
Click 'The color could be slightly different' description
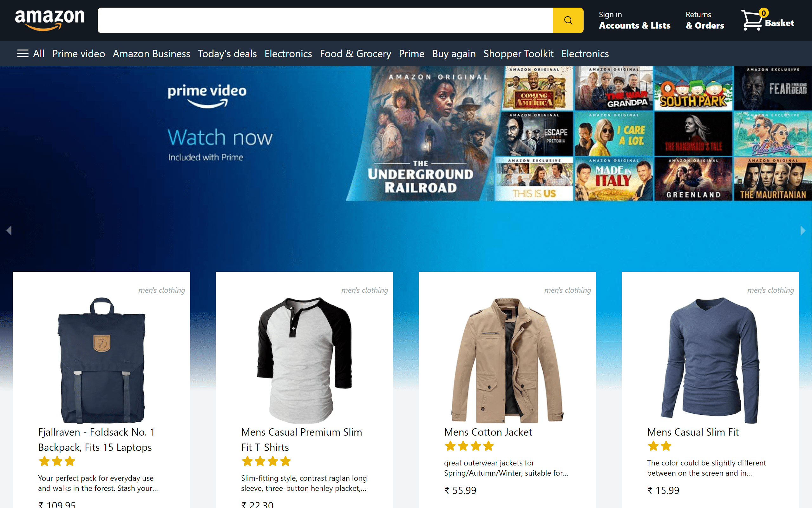pos(706,468)
